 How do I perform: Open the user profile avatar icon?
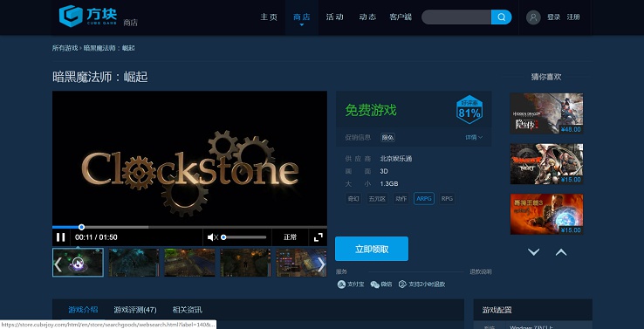(x=533, y=17)
